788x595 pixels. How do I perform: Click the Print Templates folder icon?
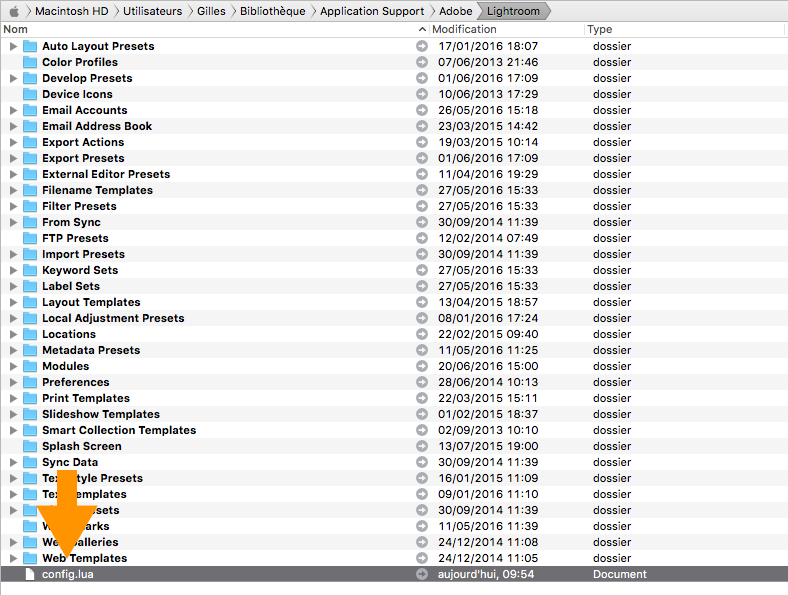30,398
